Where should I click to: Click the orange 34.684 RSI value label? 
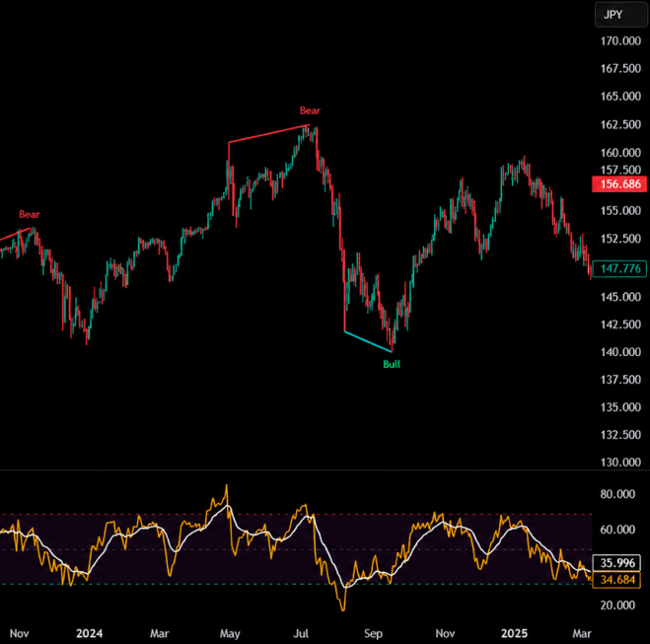[617, 579]
